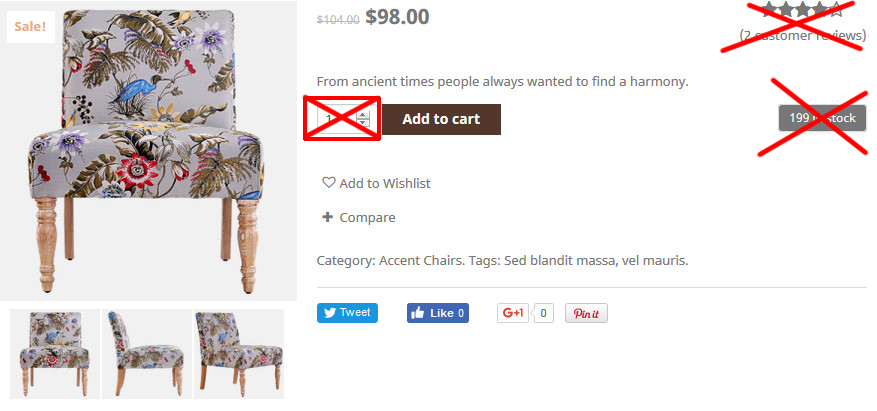Share via the Tweet button

(x=347, y=313)
